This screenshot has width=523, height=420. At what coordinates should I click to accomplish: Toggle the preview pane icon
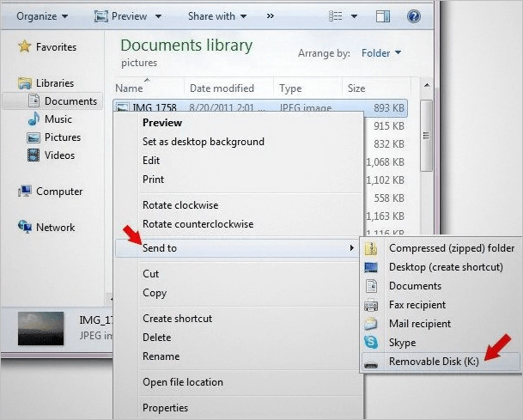point(383,16)
